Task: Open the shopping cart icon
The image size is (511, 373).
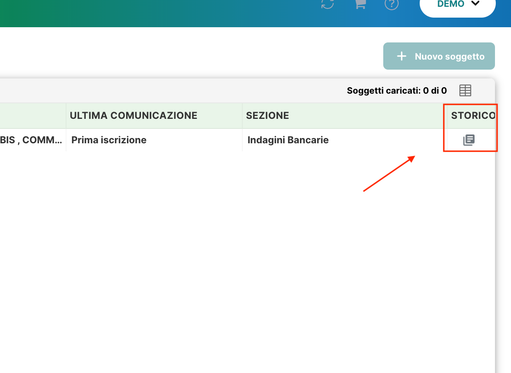Action: point(360,4)
